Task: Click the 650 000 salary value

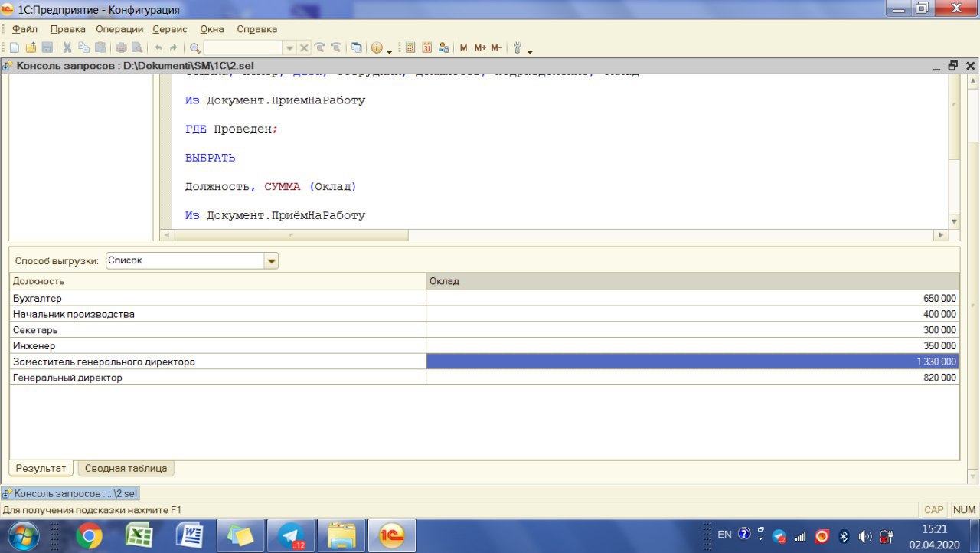Action: 939,298
